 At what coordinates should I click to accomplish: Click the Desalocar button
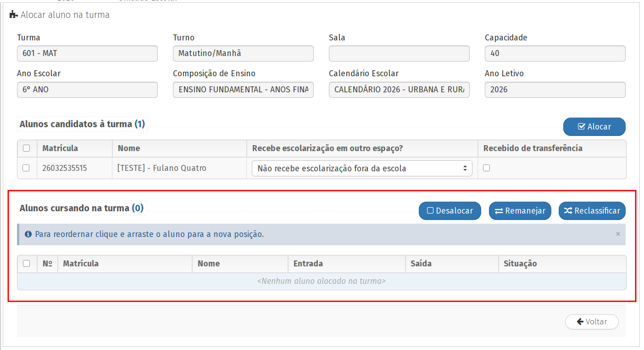(x=450, y=211)
